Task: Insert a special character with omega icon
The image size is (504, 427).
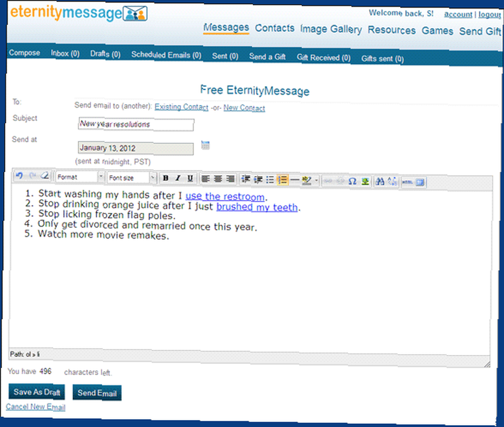Action: [352, 181]
